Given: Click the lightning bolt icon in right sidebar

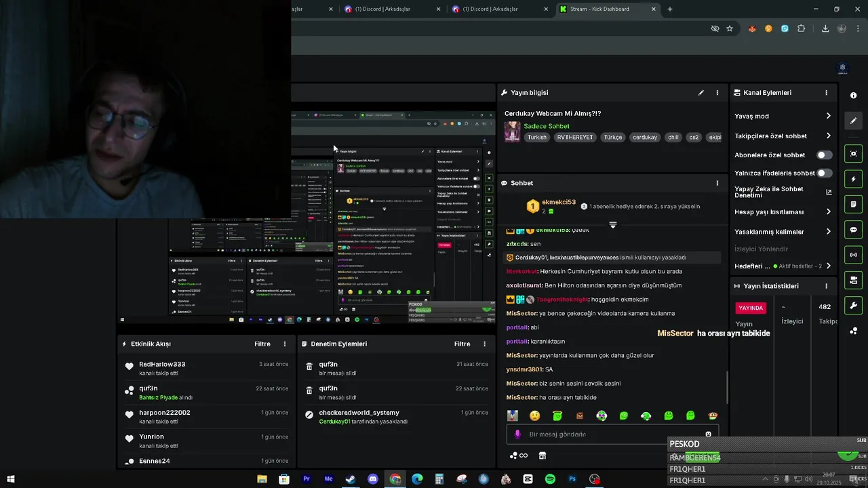Looking at the screenshot, I should [854, 179].
